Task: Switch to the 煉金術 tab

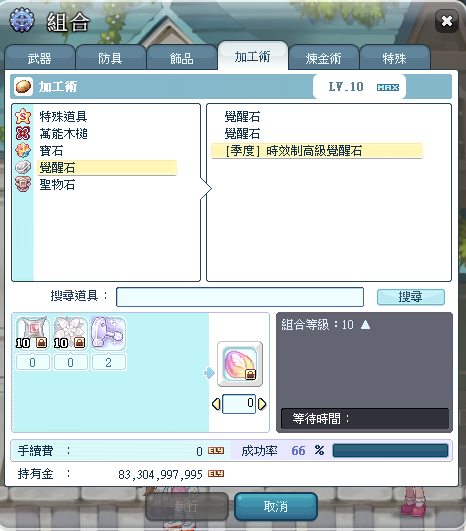Action: [323, 58]
